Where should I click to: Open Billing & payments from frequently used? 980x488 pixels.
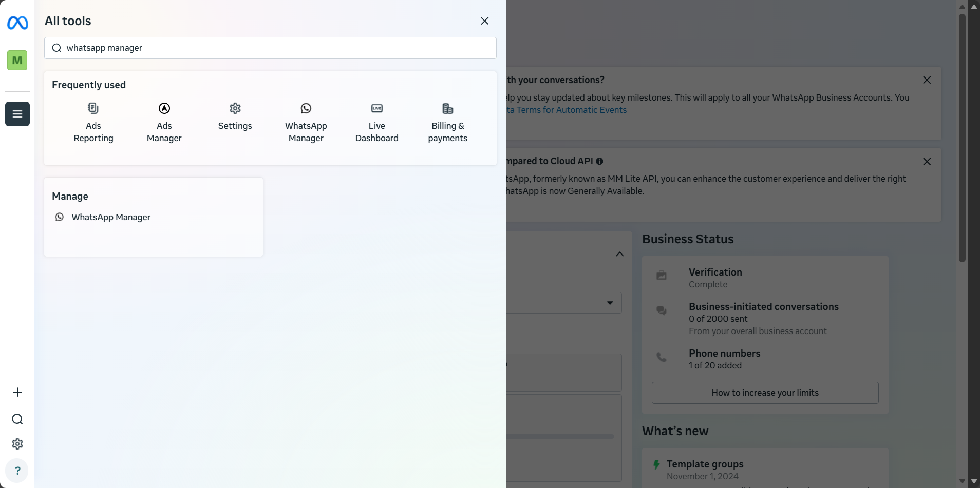[448, 123]
